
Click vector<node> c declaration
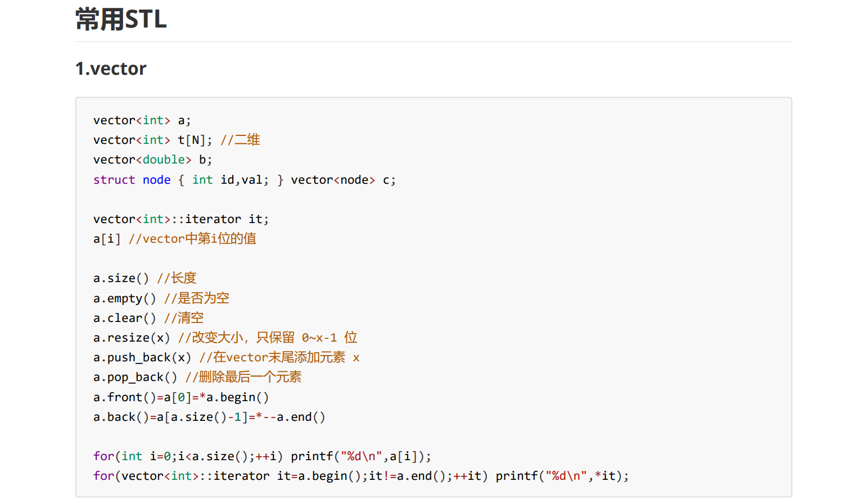[343, 180]
